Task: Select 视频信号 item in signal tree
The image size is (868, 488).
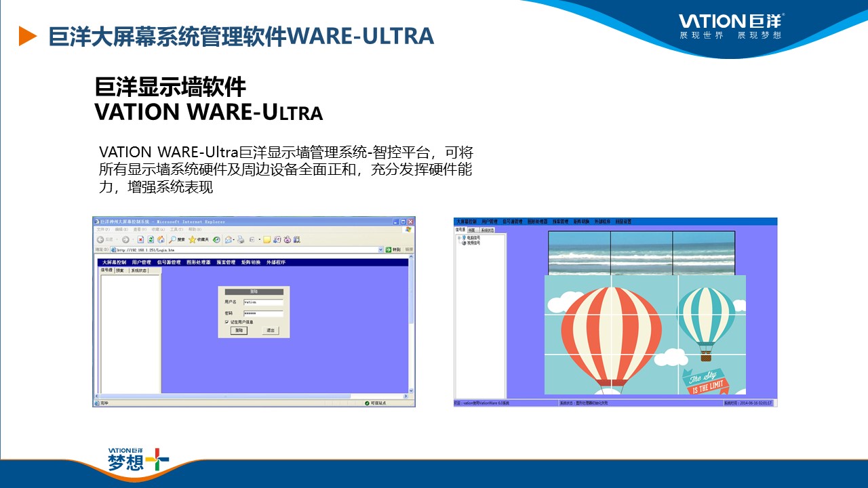Action: click(473, 243)
